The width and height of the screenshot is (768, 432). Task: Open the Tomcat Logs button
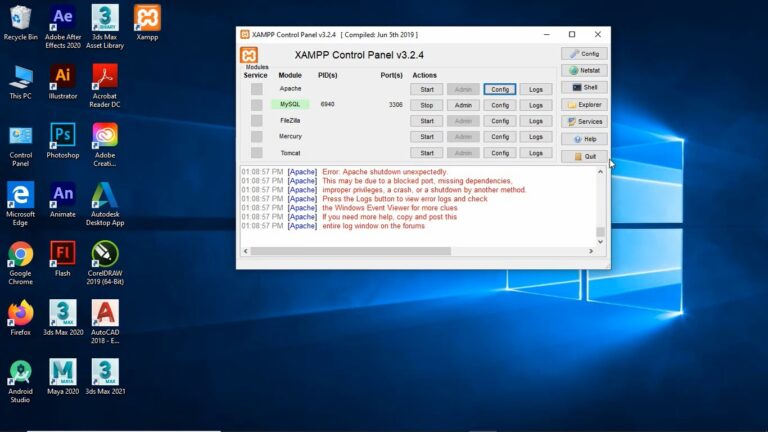click(536, 153)
